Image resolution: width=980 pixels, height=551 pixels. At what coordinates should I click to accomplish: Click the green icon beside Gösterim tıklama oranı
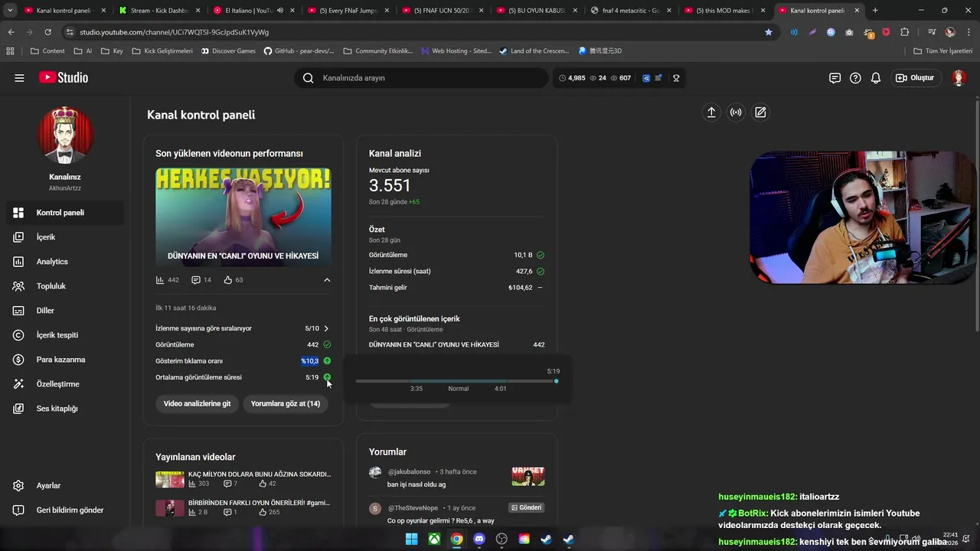(x=327, y=361)
